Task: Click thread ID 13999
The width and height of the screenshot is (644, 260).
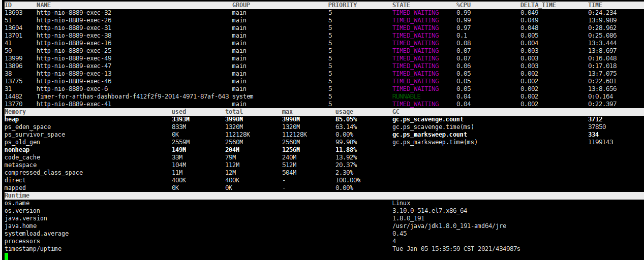Action: point(14,58)
